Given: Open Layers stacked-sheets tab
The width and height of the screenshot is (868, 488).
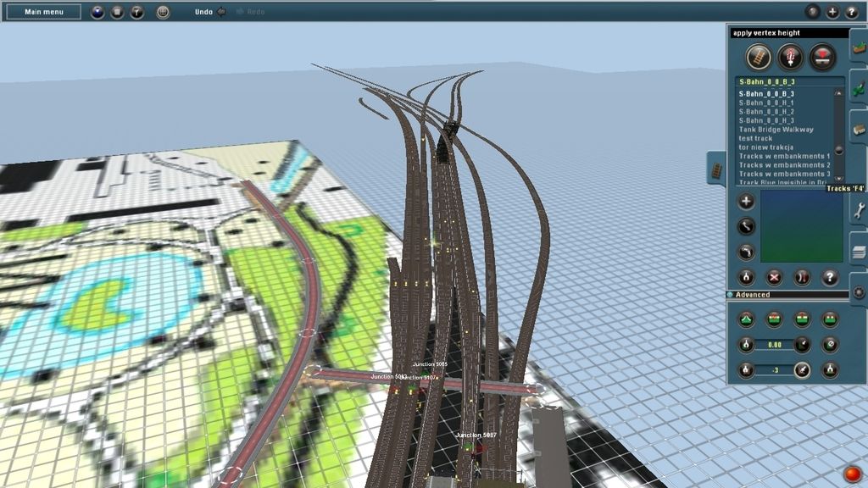Looking at the screenshot, I should click(860, 251).
